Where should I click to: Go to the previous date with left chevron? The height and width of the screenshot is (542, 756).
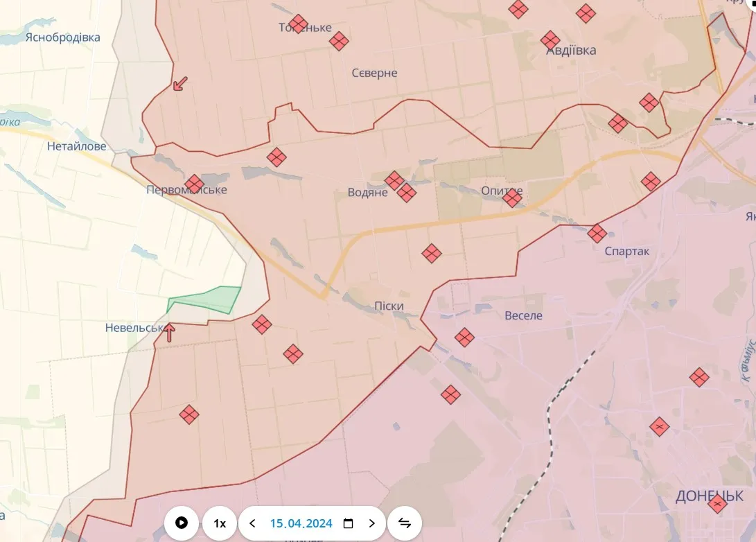coord(252,523)
